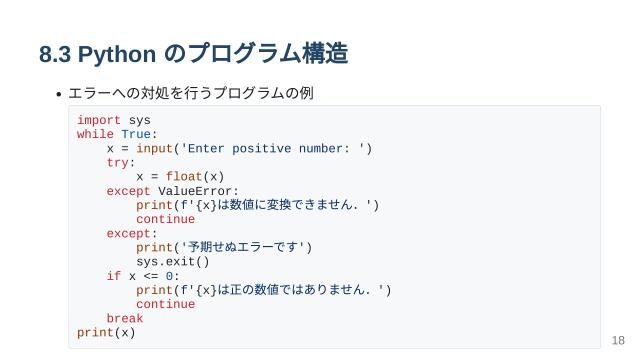
Task: Click the 'float(x)' call in the code
Action: [195, 177]
